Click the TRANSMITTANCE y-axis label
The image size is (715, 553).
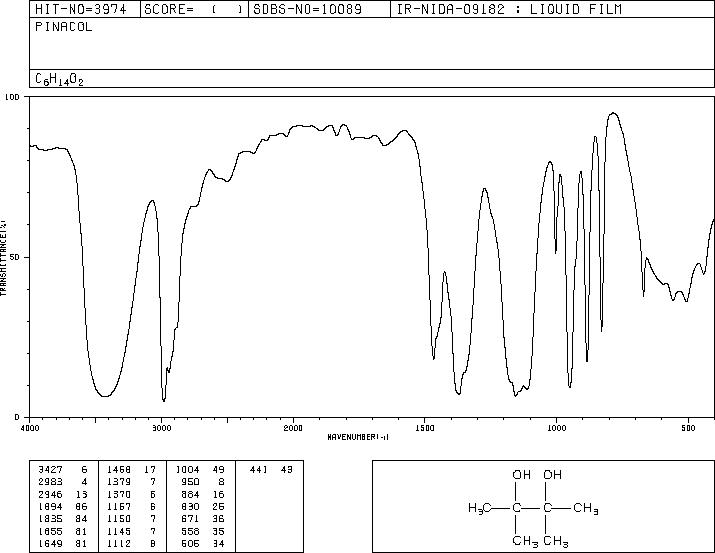[3, 258]
